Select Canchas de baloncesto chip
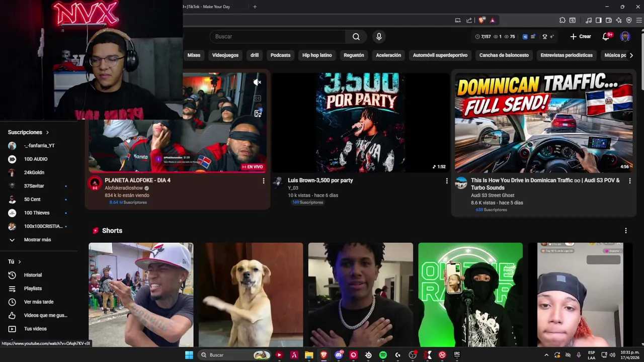 504,55
